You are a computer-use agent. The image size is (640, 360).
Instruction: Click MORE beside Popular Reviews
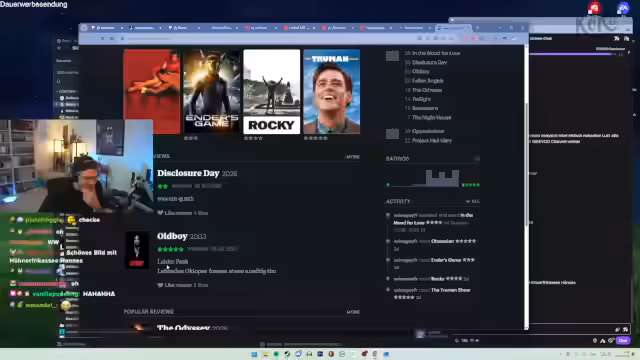pos(353,312)
